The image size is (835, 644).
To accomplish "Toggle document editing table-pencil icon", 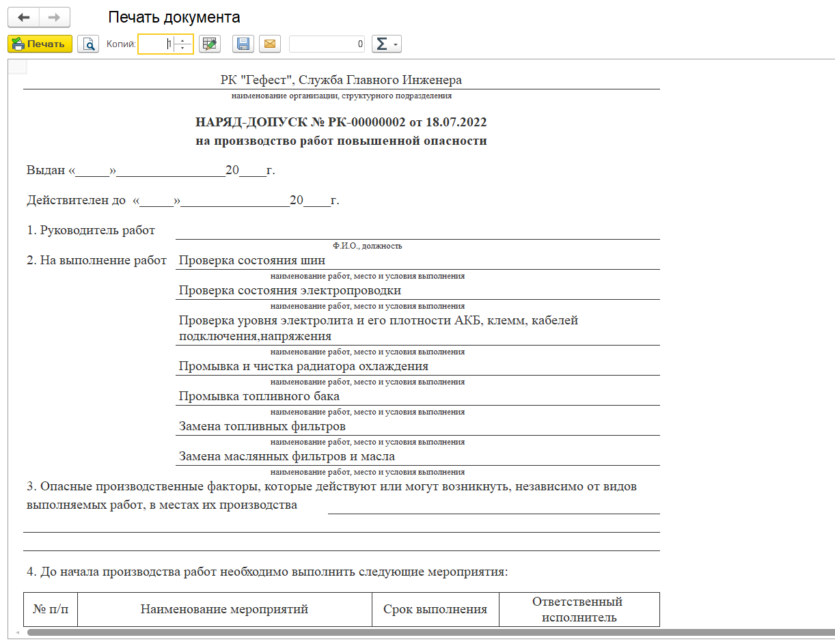I will [x=210, y=44].
